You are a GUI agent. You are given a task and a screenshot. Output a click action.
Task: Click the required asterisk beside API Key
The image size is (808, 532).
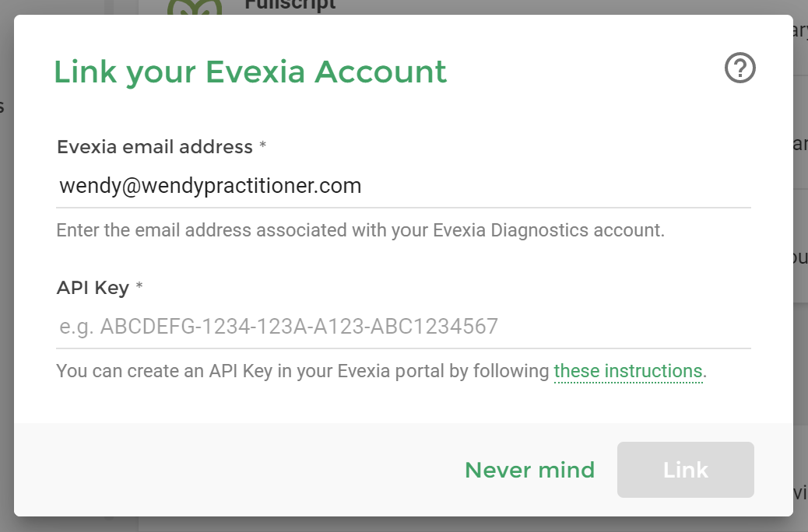click(139, 287)
